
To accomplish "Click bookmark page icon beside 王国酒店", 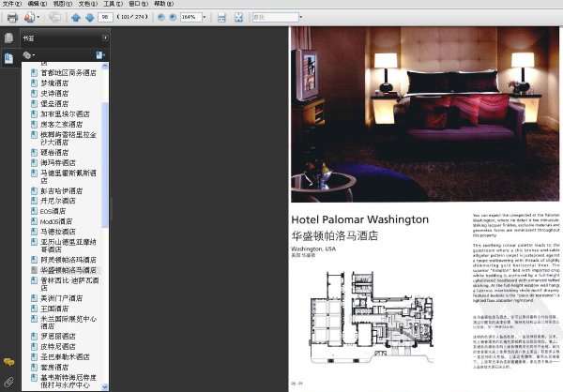I will 34,309.
